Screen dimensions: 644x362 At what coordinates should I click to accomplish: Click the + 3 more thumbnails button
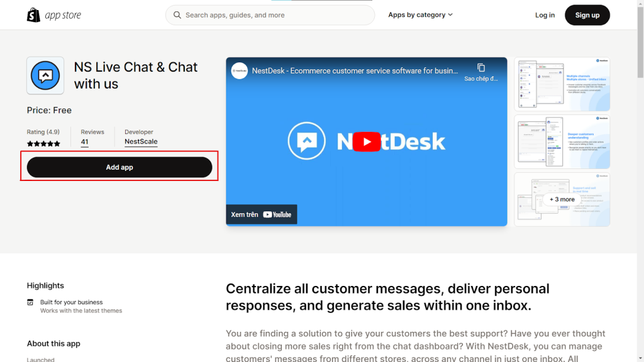(562, 199)
